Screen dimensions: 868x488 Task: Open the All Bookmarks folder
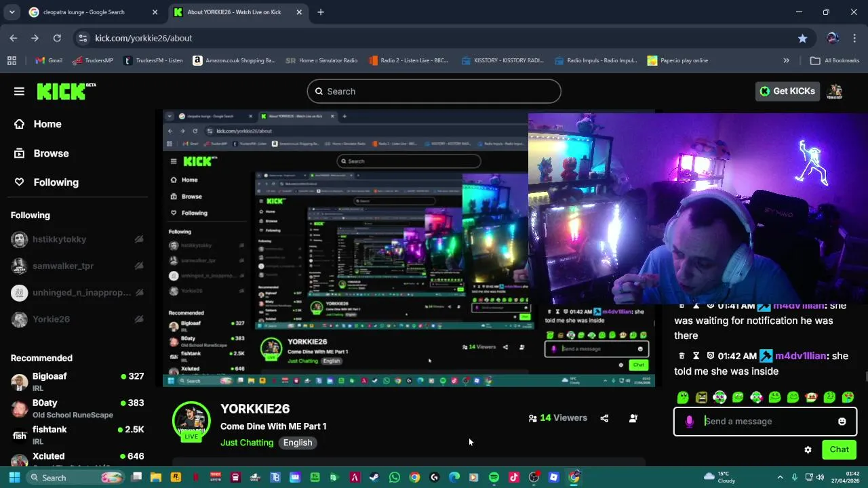pos(835,60)
